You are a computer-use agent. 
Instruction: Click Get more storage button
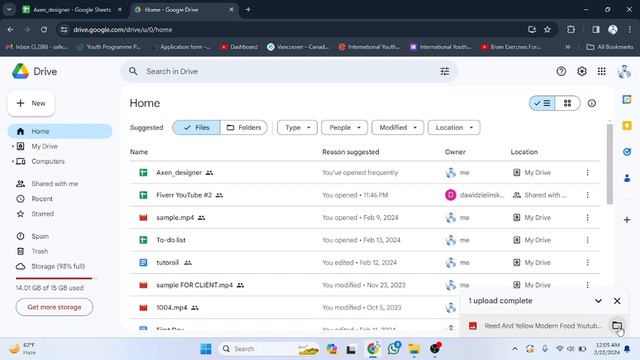click(54, 307)
